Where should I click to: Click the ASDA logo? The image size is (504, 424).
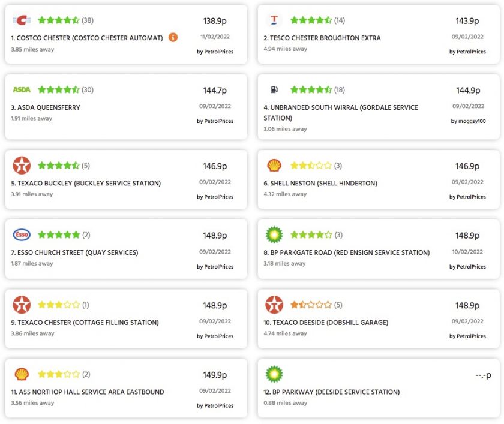coord(22,89)
